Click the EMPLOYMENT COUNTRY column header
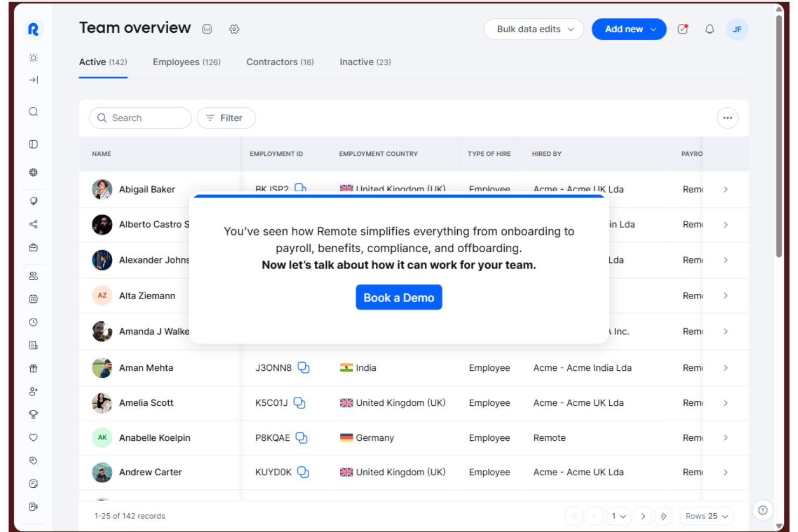Screen dimensions: 798x532 pos(379,154)
